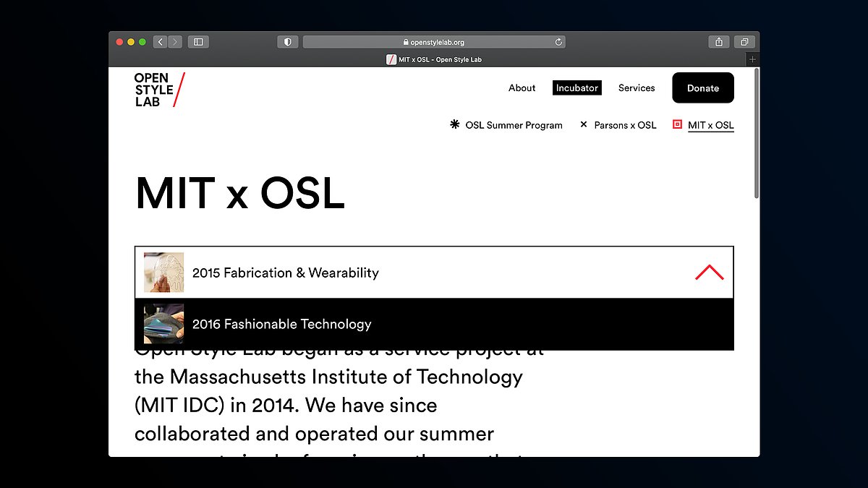Click the 2016 Fashionable Technology thumbnail image
Image resolution: width=868 pixels, height=488 pixels.
pos(163,324)
